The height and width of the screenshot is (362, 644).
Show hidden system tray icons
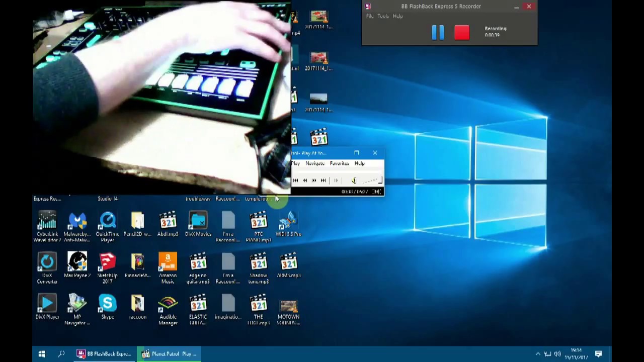(x=538, y=354)
